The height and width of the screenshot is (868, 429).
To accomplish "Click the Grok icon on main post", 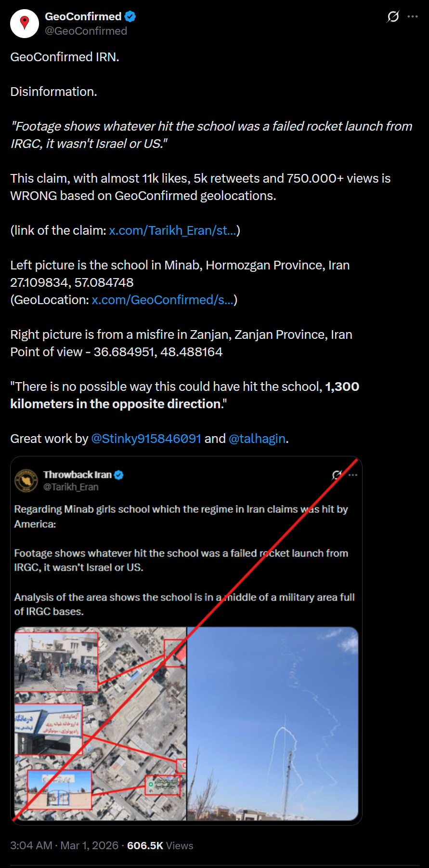I will pos(393,17).
